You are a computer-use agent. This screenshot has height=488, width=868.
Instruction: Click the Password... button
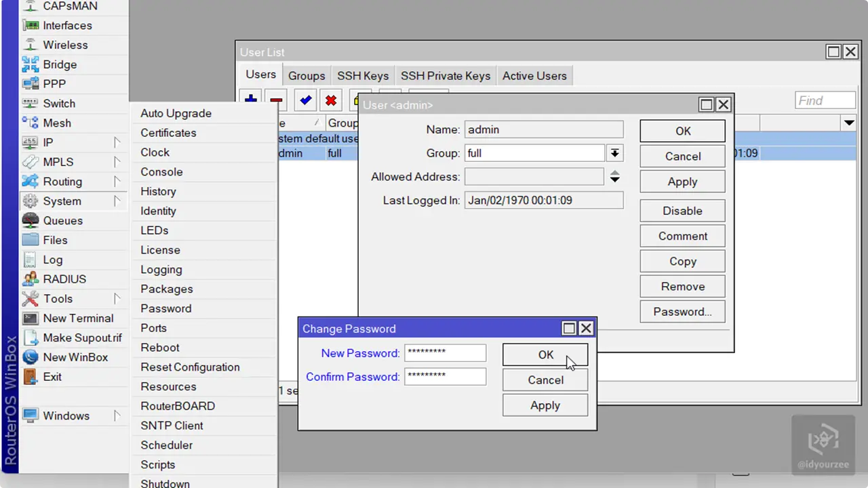682,312
